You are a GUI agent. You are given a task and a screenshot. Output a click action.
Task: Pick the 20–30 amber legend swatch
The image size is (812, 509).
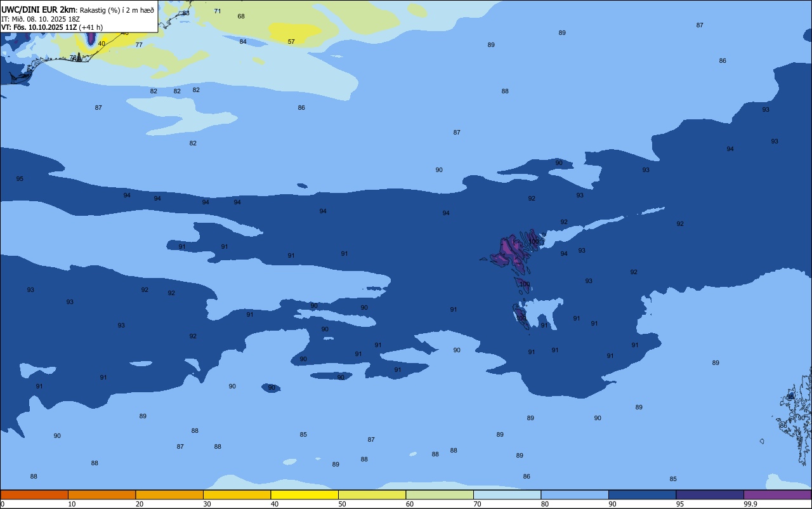pyautogui.click(x=169, y=494)
